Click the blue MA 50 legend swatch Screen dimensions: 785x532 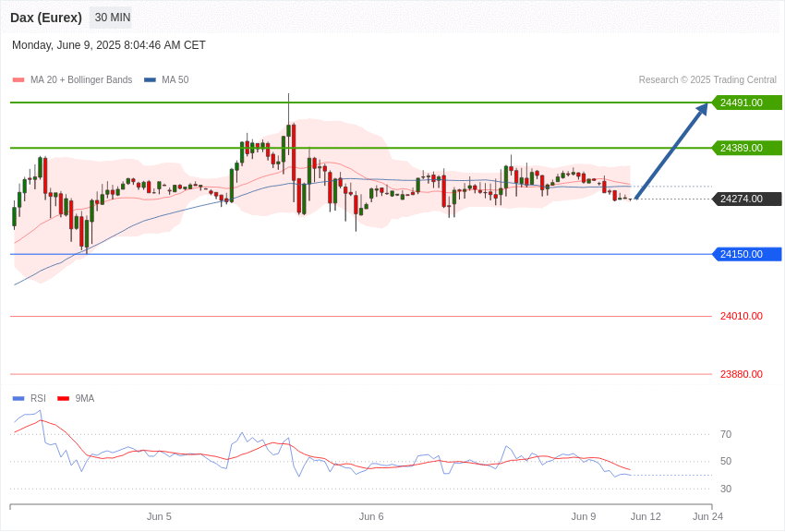pos(150,79)
